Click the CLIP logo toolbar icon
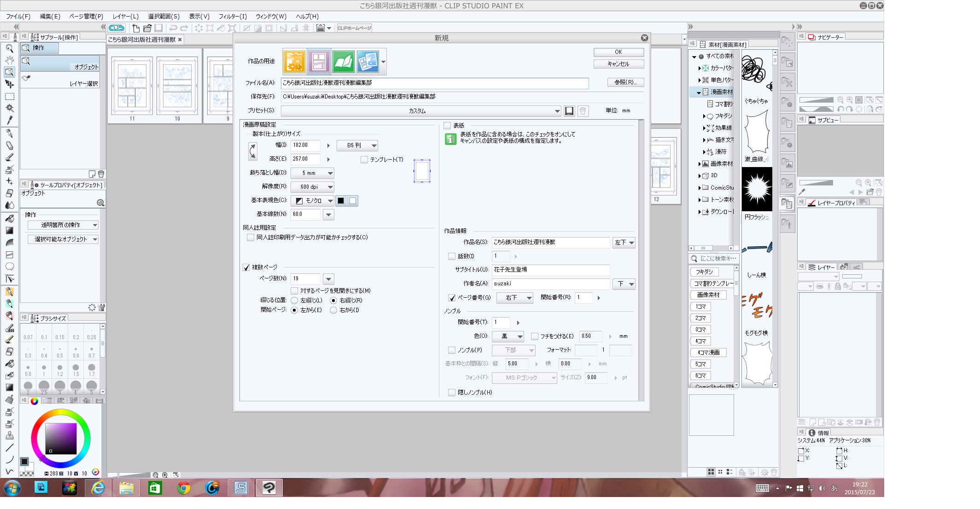 pos(117,28)
